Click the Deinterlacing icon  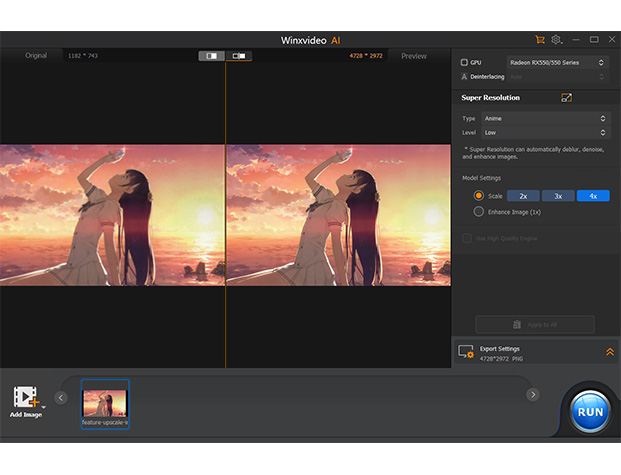464,76
